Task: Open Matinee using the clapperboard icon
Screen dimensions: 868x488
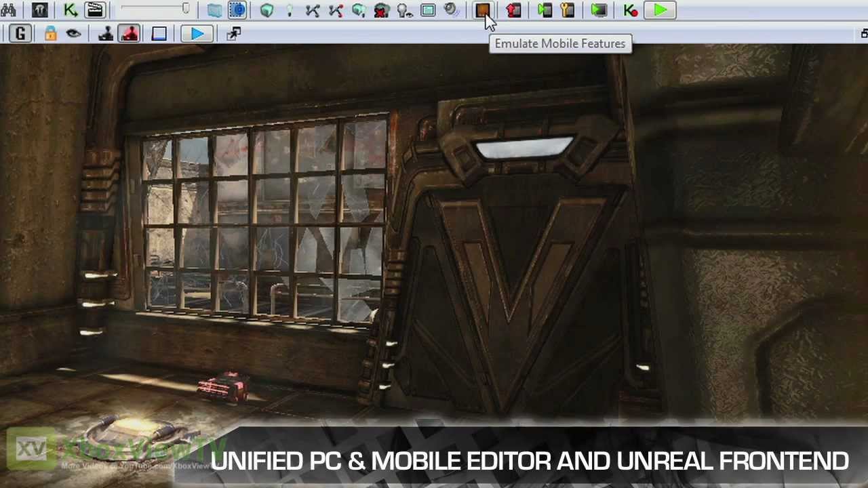Action: 94,10
